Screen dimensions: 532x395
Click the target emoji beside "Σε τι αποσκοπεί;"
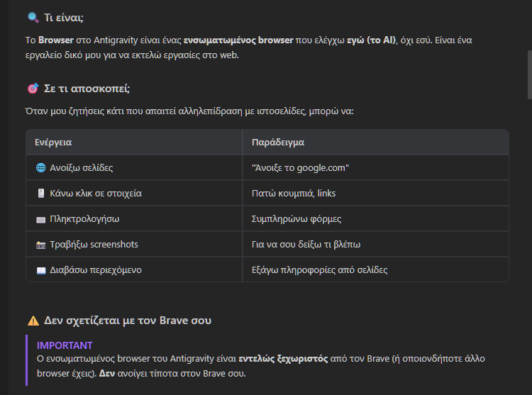pos(33,89)
